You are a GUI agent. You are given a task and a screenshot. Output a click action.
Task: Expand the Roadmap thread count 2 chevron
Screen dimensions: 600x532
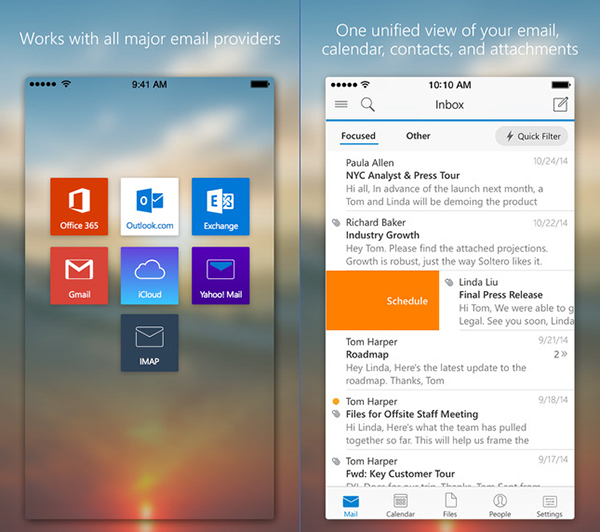pos(561,354)
